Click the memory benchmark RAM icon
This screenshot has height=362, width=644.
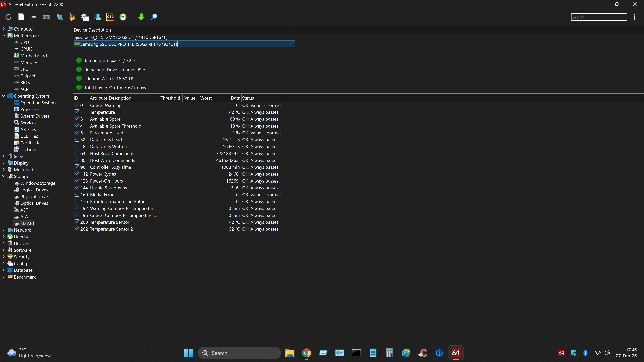(46, 17)
